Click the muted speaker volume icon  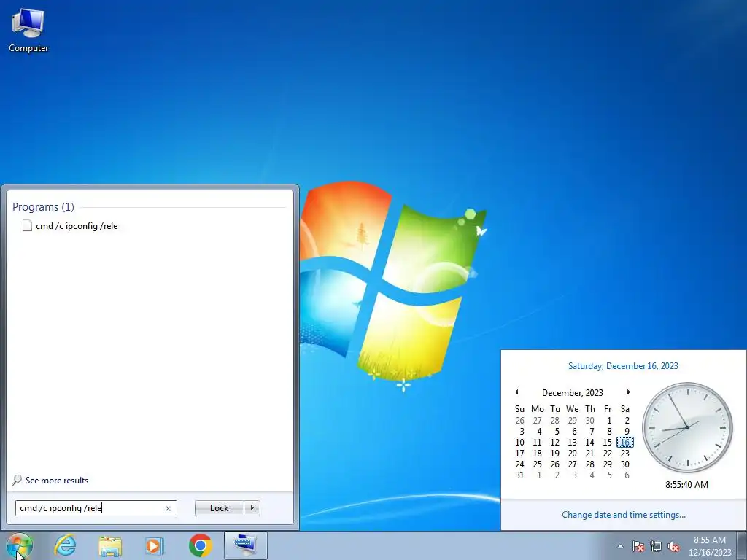(673, 546)
